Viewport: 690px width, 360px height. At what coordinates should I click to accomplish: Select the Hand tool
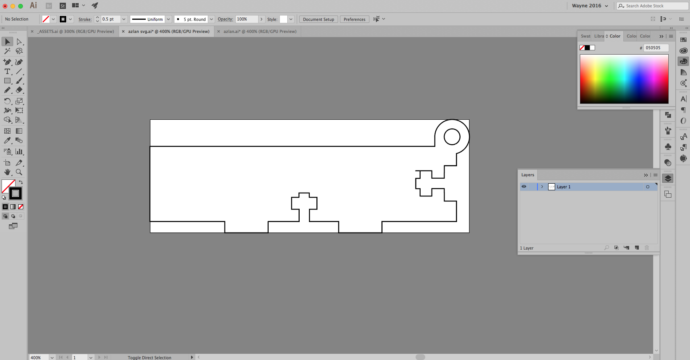point(7,172)
